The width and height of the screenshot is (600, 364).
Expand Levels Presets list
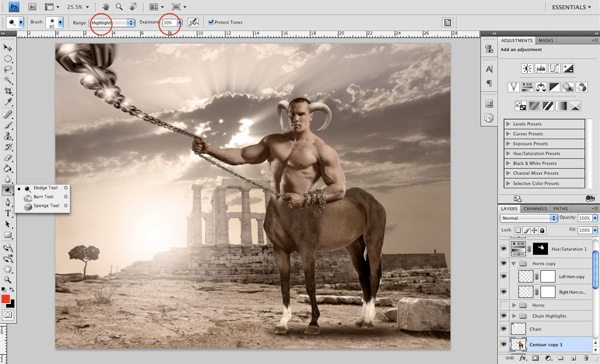coord(508,124)
